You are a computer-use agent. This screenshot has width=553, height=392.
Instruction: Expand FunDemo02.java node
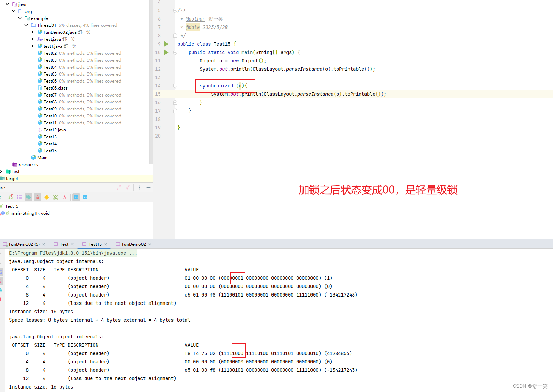32,32
